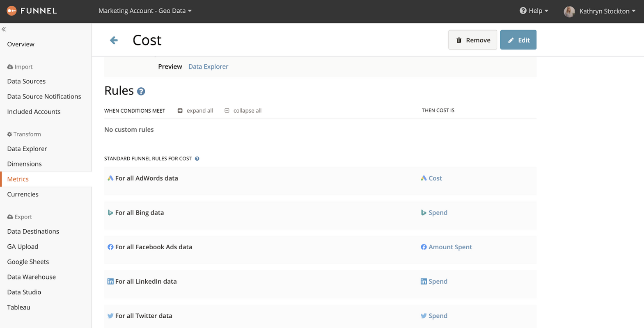
Task: Click the AdWords icon beside Cost metric
Action: [424, 178]
